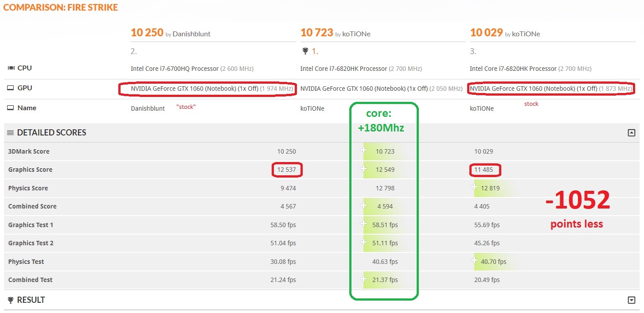
Task: Collapse the Detailed Scores section arrow
Action: [632, 132]
